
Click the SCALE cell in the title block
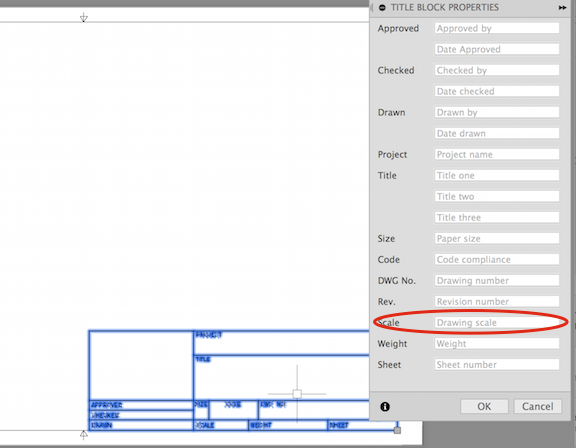221,425
